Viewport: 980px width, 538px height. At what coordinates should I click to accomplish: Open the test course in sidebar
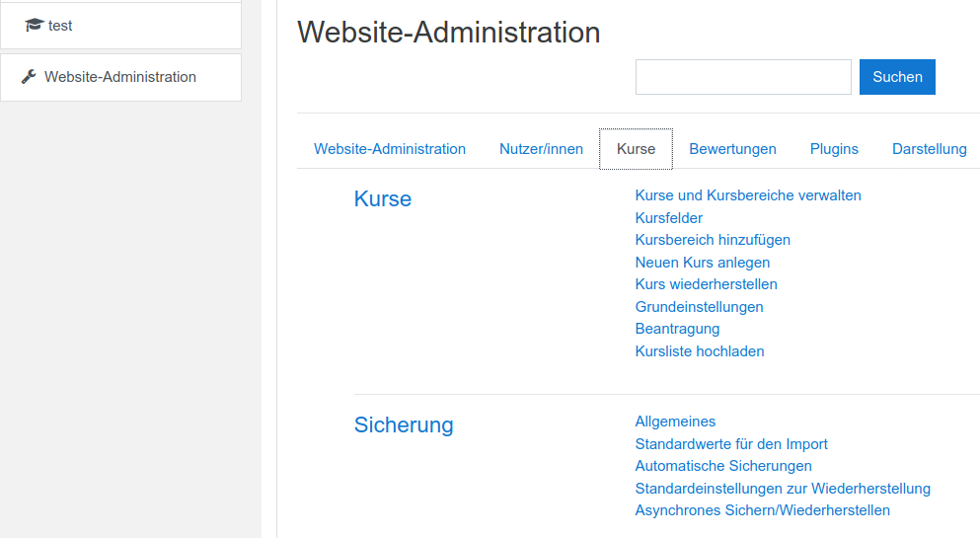click(60, 26)
